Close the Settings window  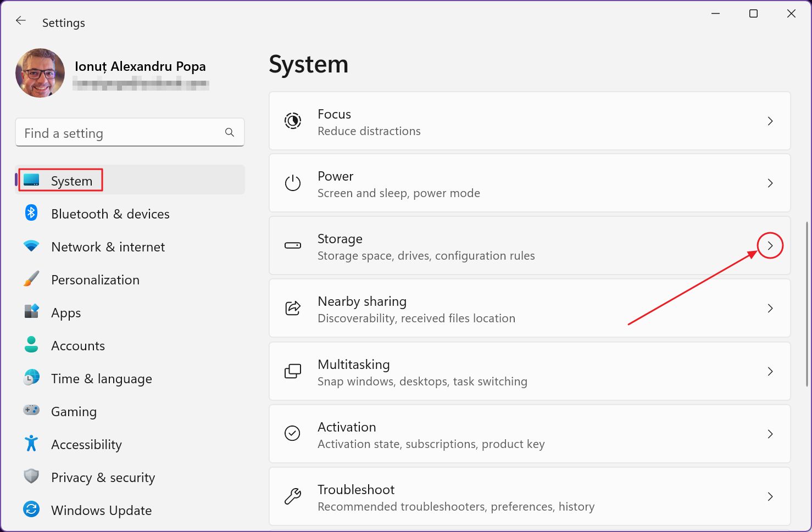pos(791,13)
